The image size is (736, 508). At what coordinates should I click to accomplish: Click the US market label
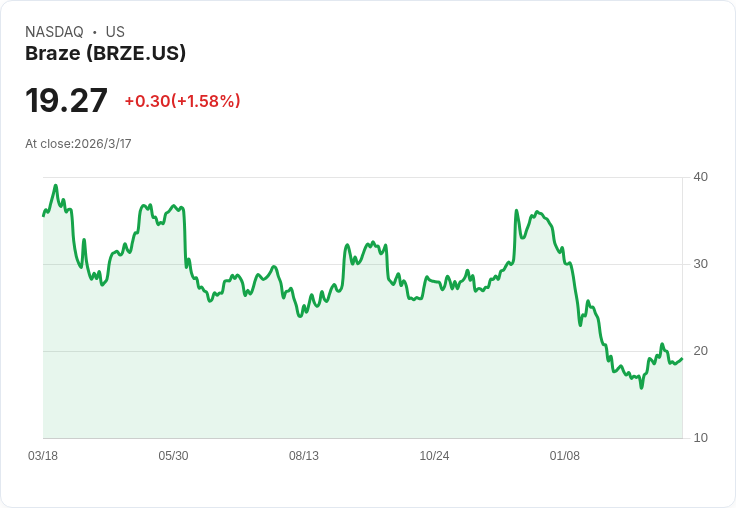[x=115, y=31]
